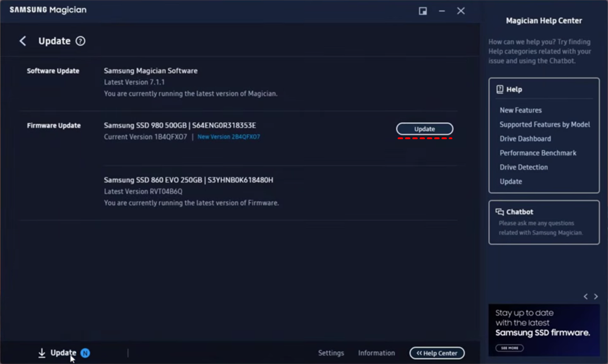Screen dimensions: 608x364
Task: Select Samsung SSD 980 500GB drive text
Action: [x=180, y=126]
